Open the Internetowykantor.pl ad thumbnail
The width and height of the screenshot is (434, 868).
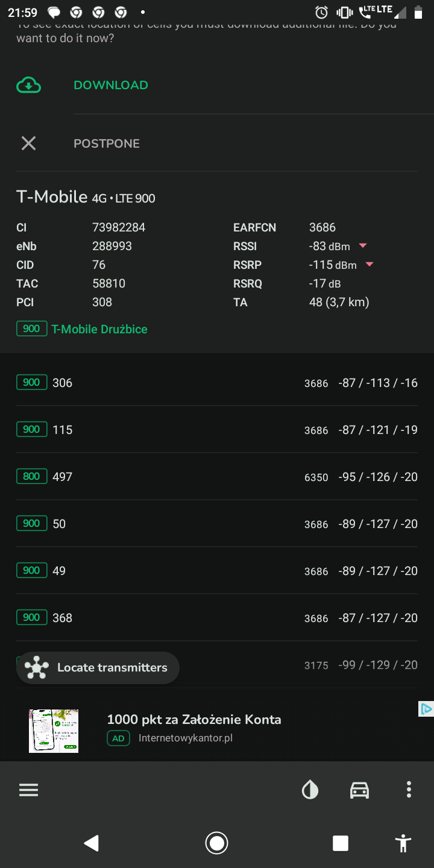coord(54,731)
